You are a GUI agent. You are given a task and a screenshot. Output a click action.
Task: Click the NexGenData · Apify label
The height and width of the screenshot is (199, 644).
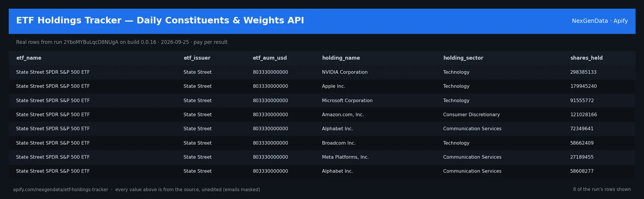click(x=600, y=21)
